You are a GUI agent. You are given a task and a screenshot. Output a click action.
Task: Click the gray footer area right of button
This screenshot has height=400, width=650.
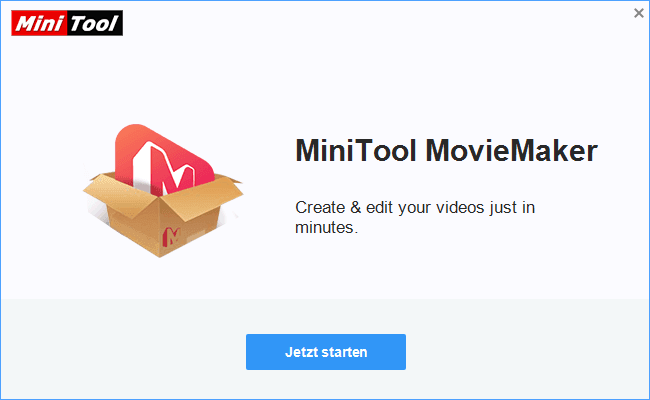530,350
